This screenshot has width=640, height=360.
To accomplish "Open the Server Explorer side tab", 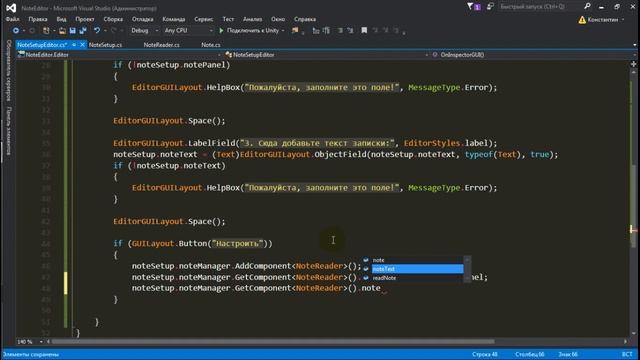I will (8, 71).
